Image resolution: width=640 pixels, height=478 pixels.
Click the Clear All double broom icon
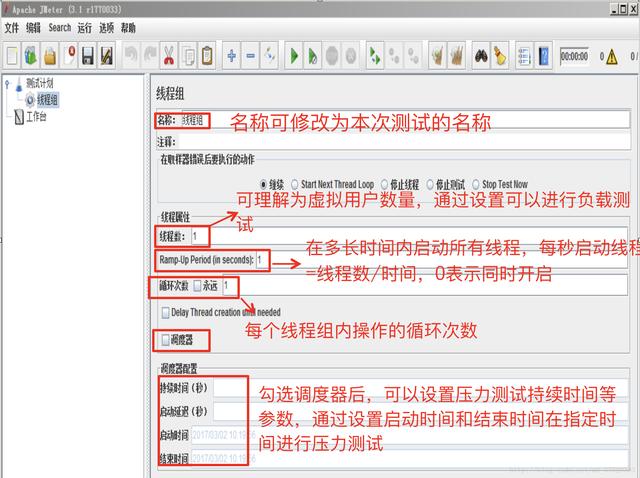456,56
